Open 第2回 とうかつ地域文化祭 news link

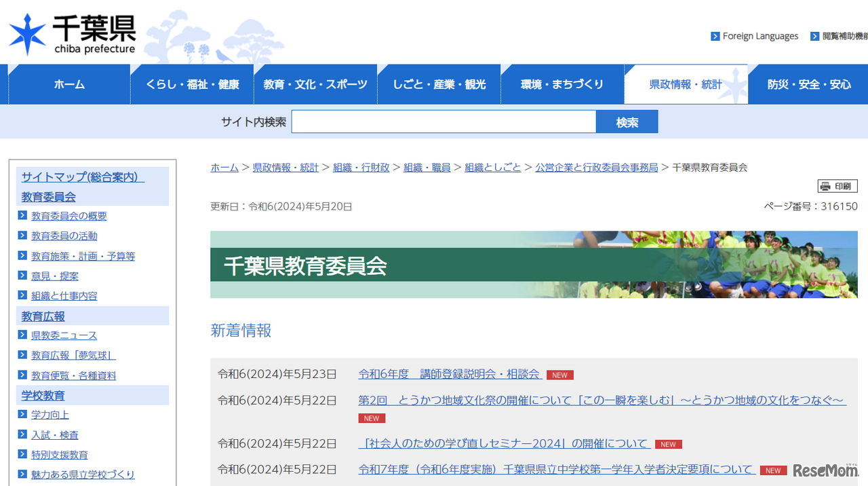point(602,400)
